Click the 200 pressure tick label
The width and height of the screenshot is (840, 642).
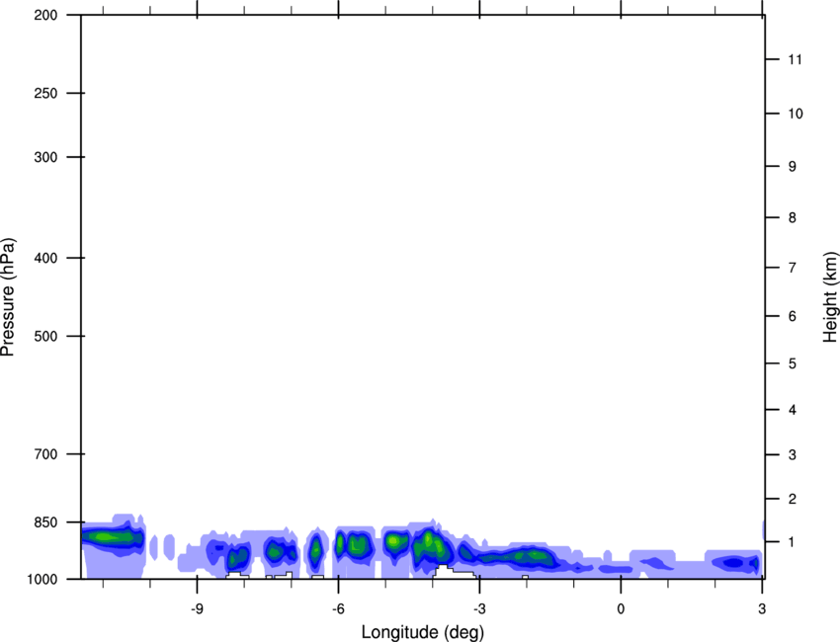coord(45,15)
